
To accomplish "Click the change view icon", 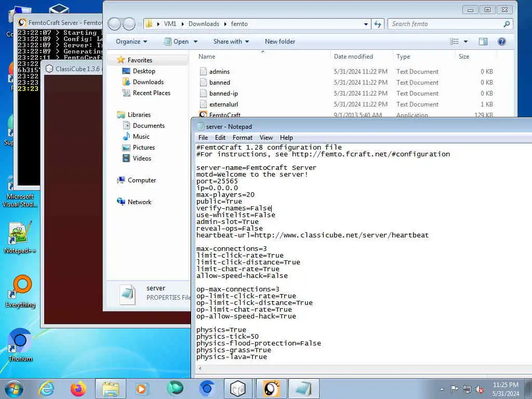I will [454, 42].
